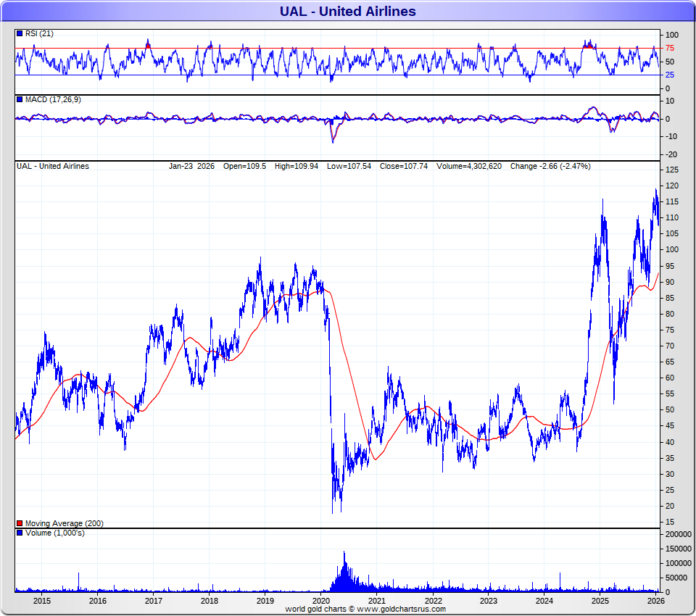The image size is (696, 616).
Task: Click the Volume (1,000's) label text
Action: coord(54,533)
